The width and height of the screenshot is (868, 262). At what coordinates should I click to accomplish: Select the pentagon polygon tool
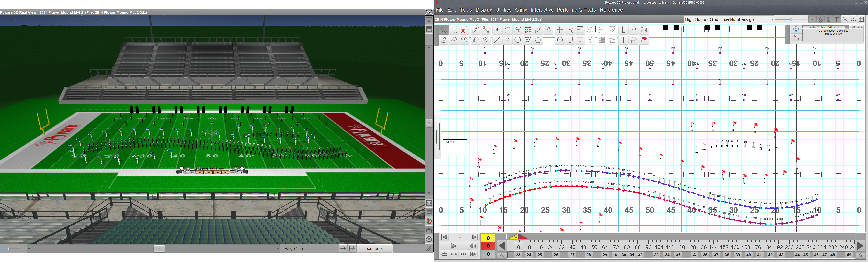pos(538,40)
